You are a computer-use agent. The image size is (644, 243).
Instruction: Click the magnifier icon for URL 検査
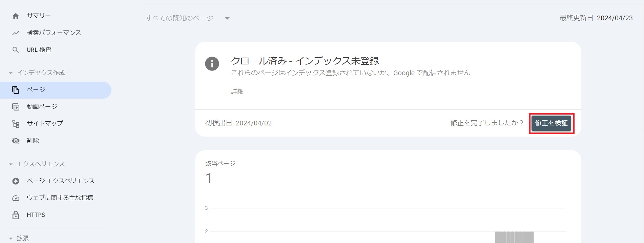pos(16,50)
